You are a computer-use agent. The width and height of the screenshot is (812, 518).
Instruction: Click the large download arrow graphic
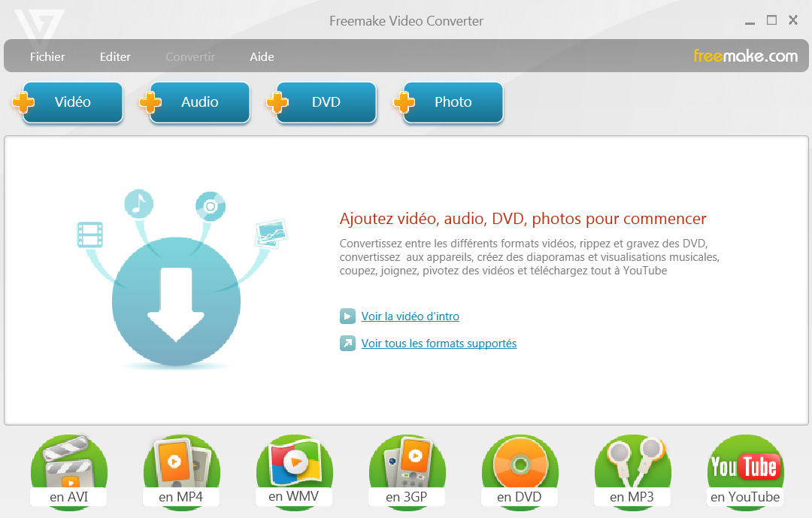click(176, 301)
